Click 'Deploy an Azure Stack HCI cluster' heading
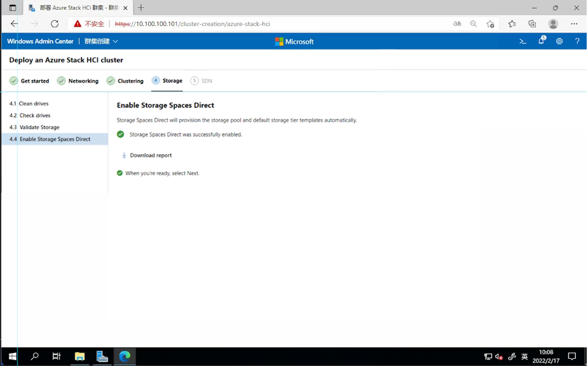 [66, 60]
